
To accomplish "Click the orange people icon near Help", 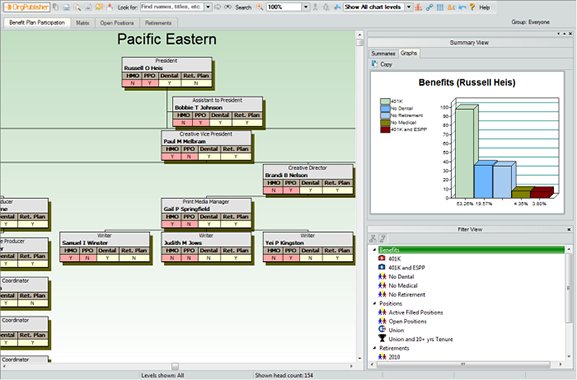I will click(451, 7).
